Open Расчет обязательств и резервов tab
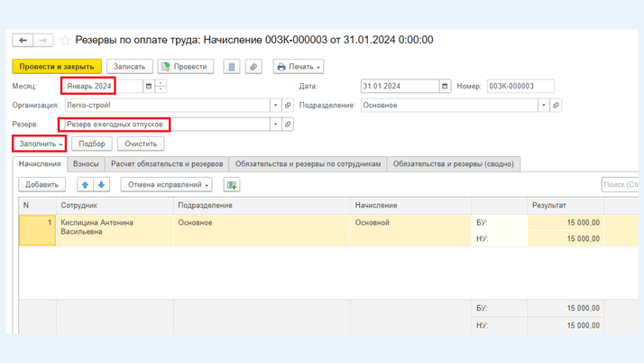Viewport: 644px width, 363px height. [x=167, y=164]
